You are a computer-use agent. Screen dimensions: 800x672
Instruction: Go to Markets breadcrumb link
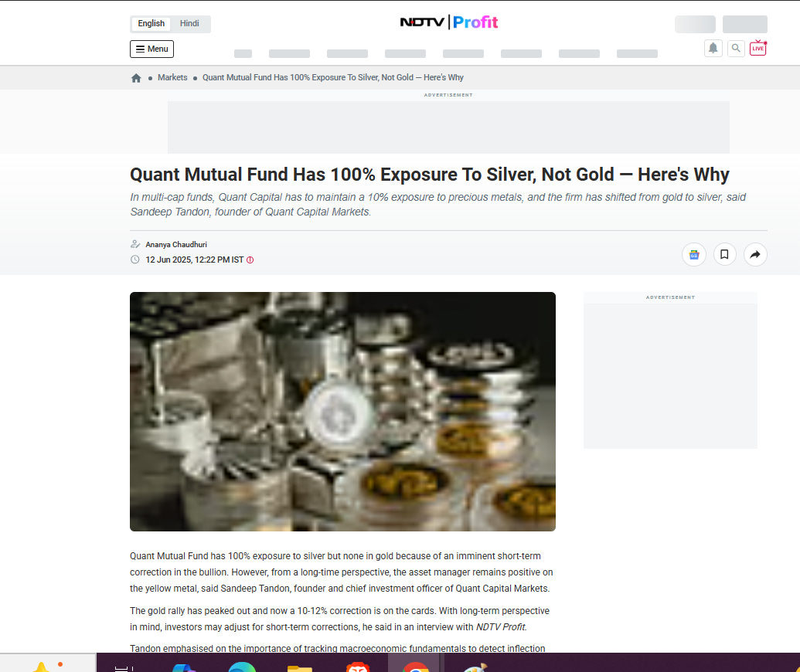point(172,77)
